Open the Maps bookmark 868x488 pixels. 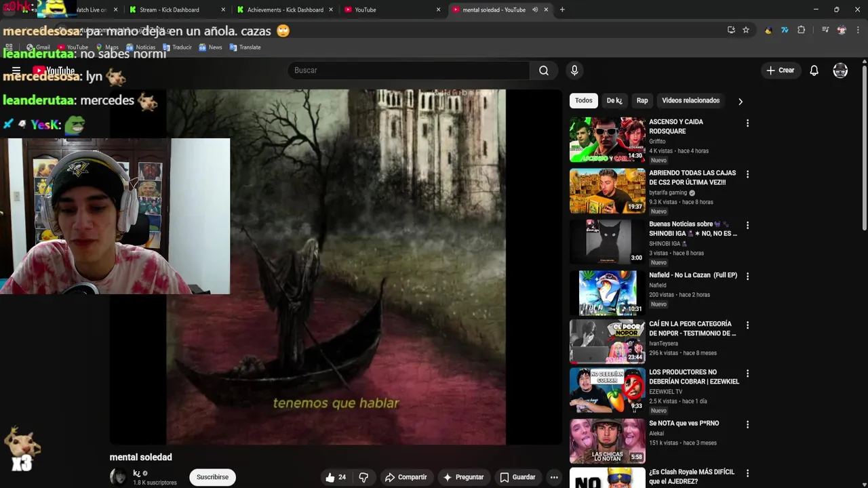coord(107,47)
